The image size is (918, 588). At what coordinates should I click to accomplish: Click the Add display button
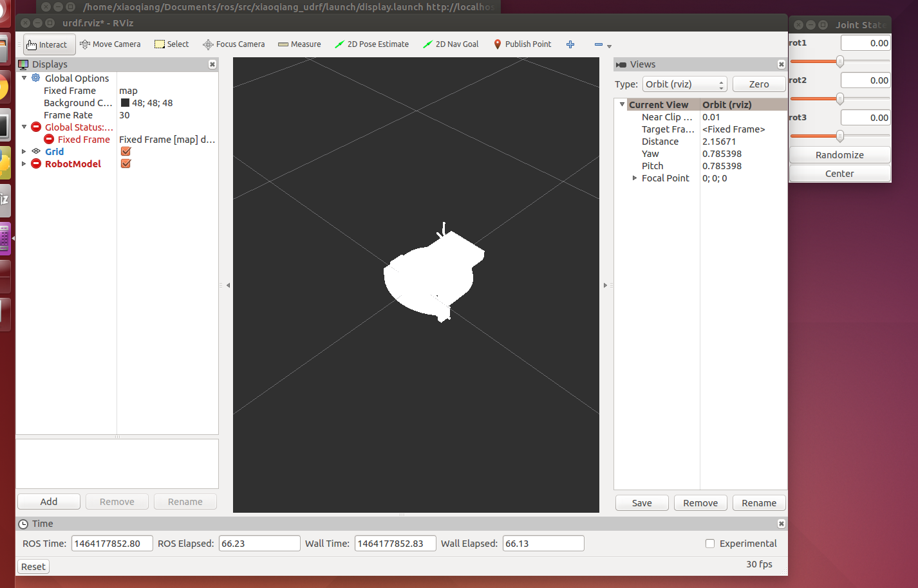[x=49, y=502]
